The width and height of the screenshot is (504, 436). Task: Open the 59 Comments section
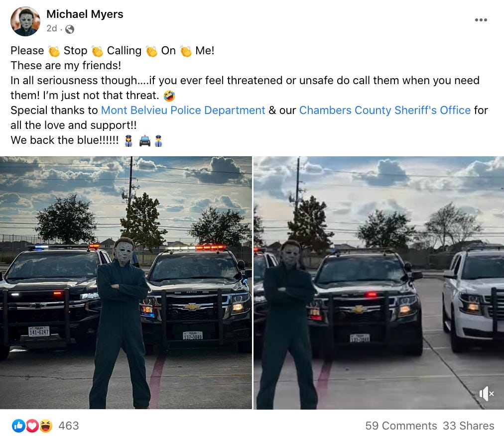pyautogui.click(x=401, y=426)
